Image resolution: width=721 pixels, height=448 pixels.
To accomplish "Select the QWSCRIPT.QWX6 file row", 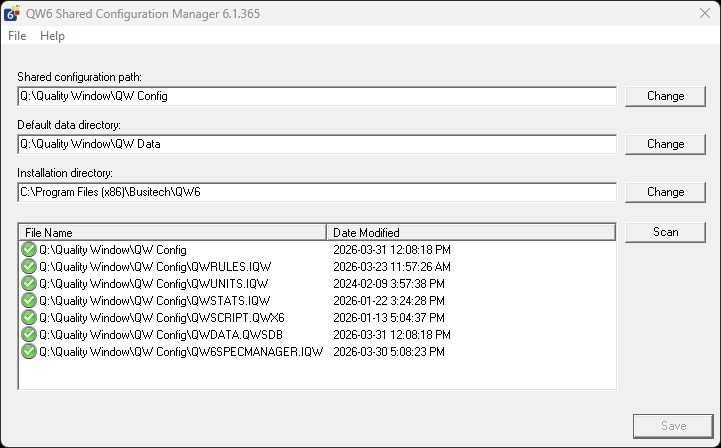I will (x=317, y=318).
